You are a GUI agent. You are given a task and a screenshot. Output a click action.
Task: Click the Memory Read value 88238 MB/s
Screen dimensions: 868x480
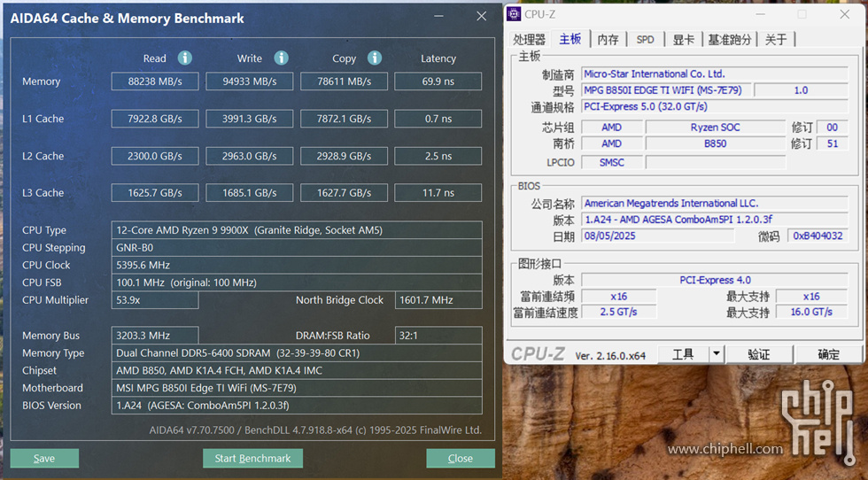pos(155,81)
